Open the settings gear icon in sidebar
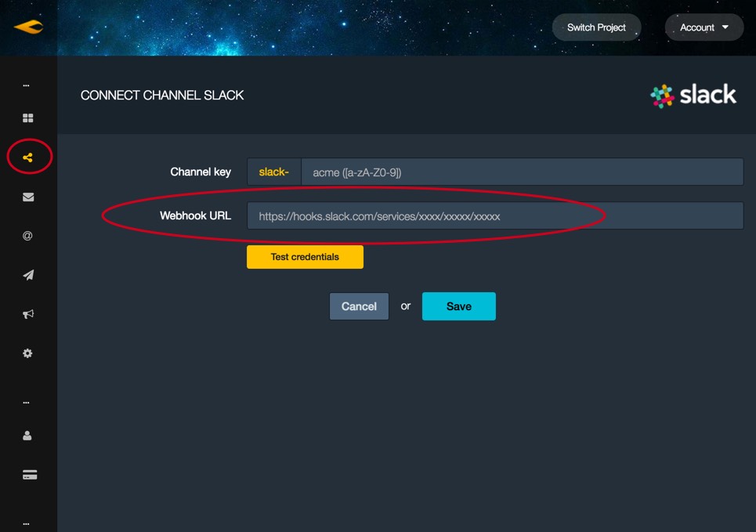Image resolution: width=756 pixels, height=532 pixels. [x=27, y=353]
